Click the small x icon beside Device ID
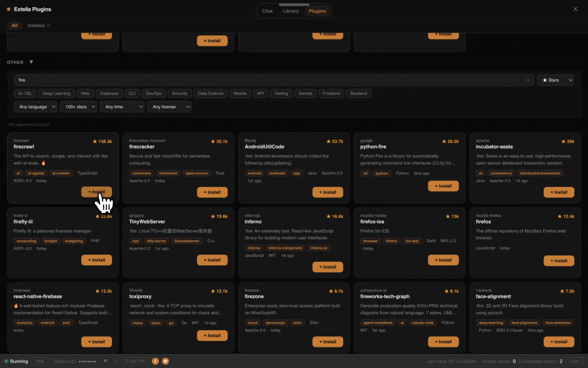 point(115,361)
